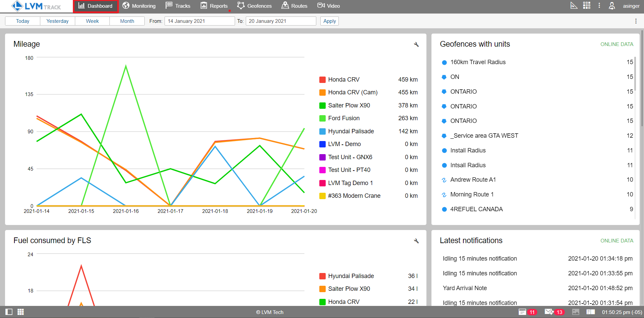Open notifications window icon with badge 11
644x318 pixels.
point(522,312)
